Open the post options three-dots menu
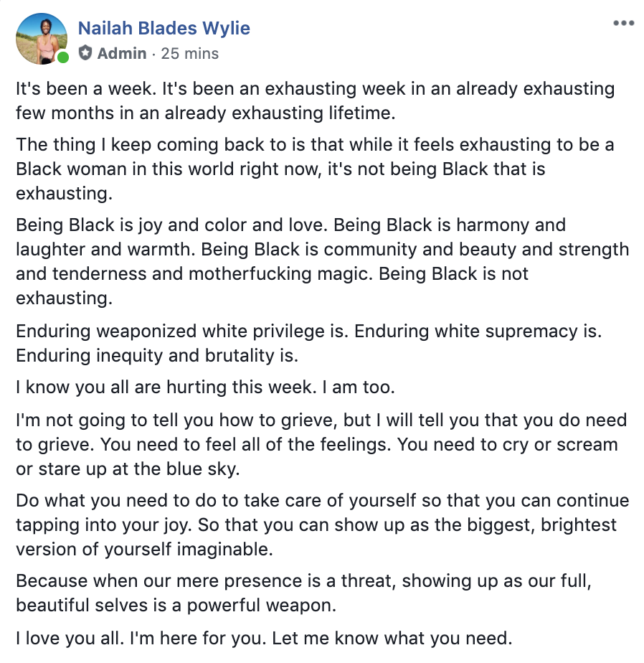644x663 pixels. pos(624,23)
